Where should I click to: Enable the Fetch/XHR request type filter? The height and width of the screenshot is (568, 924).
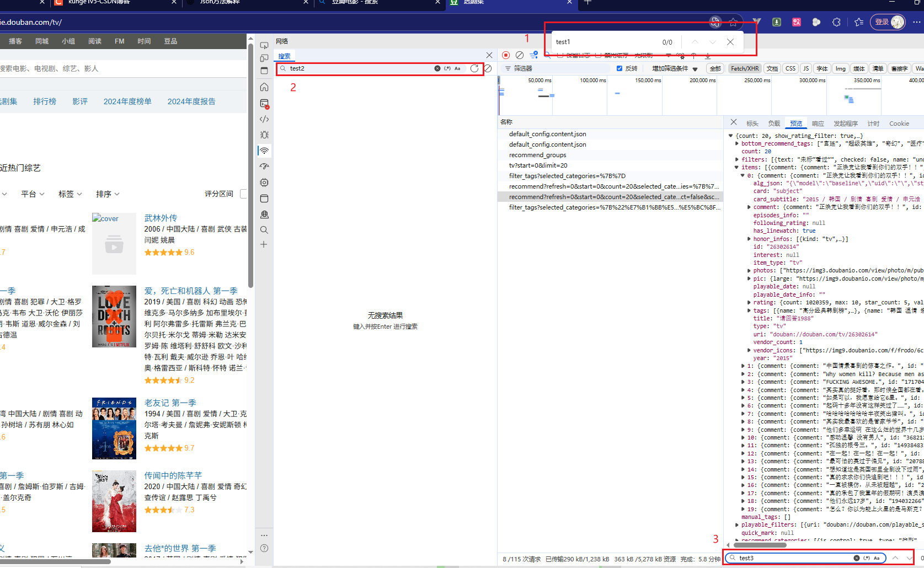click(745, 68)
